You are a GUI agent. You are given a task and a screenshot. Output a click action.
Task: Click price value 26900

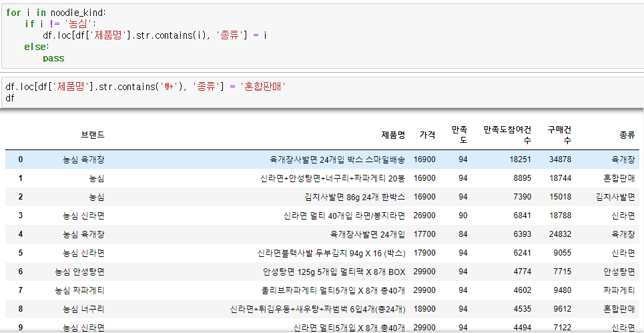[424, 216]
